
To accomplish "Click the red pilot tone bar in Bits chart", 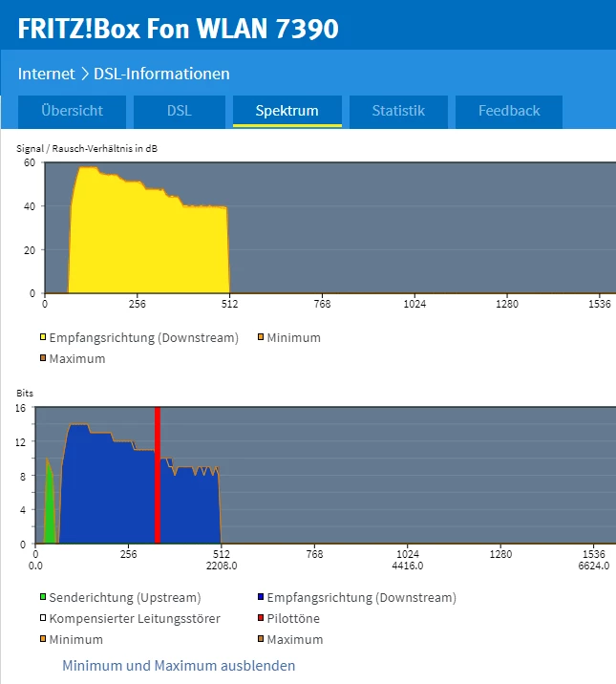I will click(158, 476).
